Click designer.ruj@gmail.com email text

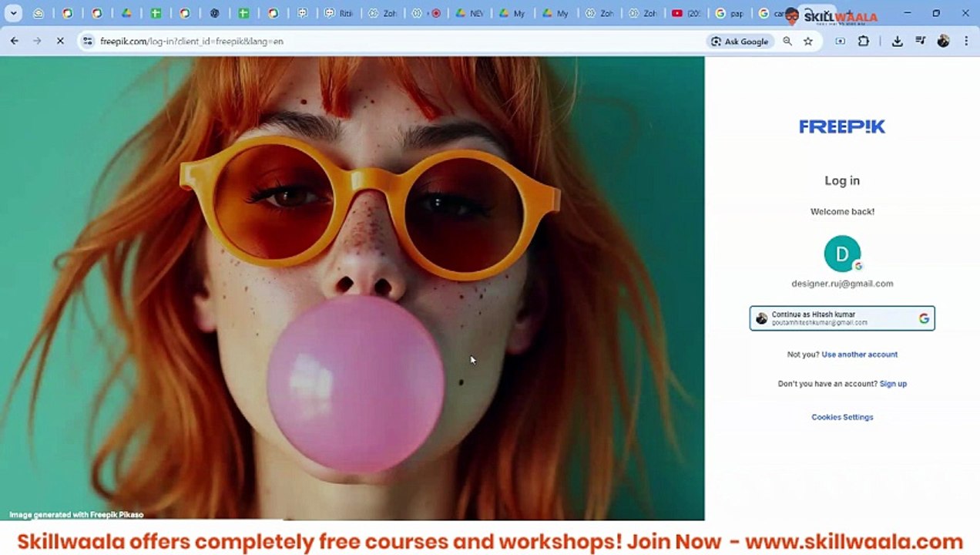[x=842, y=284]
